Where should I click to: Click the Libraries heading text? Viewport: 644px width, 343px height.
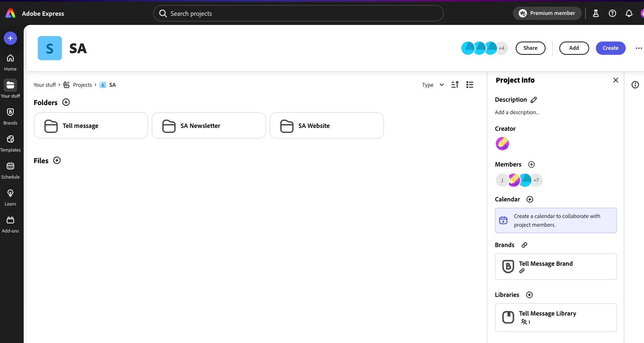[507, 295]
